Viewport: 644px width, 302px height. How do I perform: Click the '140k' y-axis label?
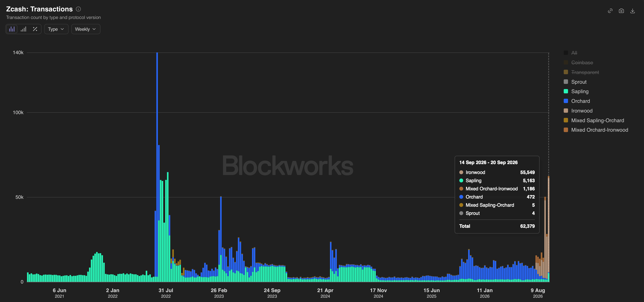pyautogui.click(x=18, y=52)
